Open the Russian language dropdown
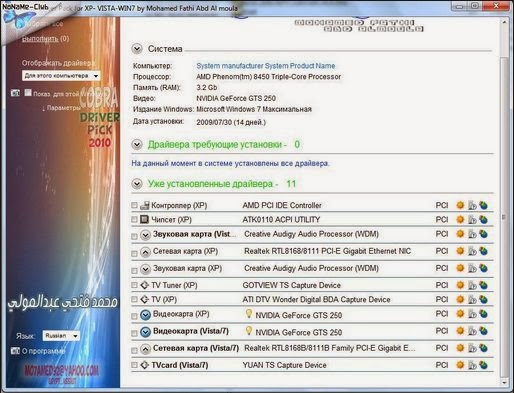 [61, 336]
